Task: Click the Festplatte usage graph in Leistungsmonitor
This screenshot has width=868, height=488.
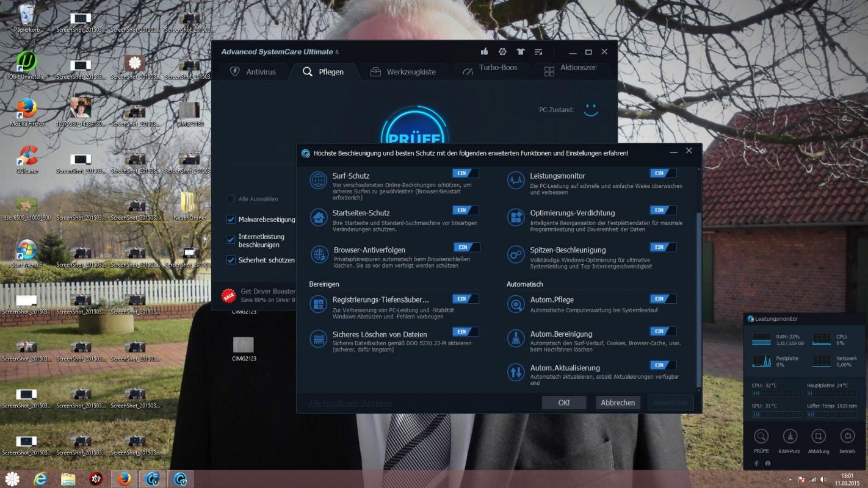Action: click(761, 361)
